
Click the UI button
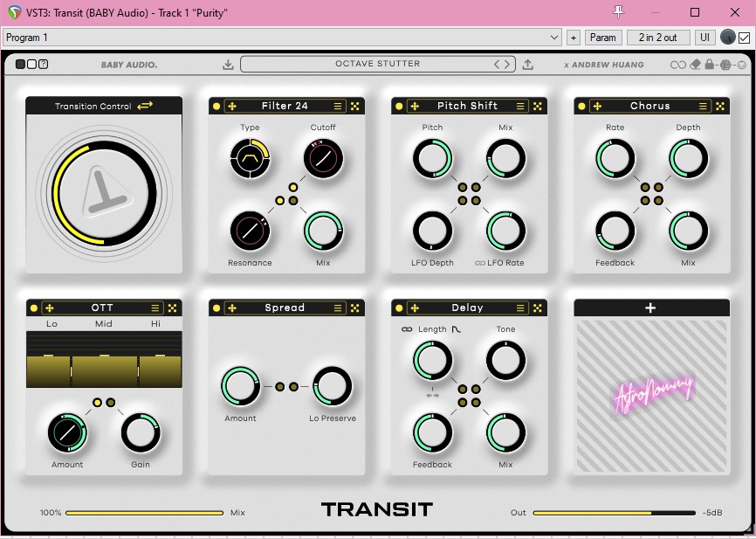[704, 38]
